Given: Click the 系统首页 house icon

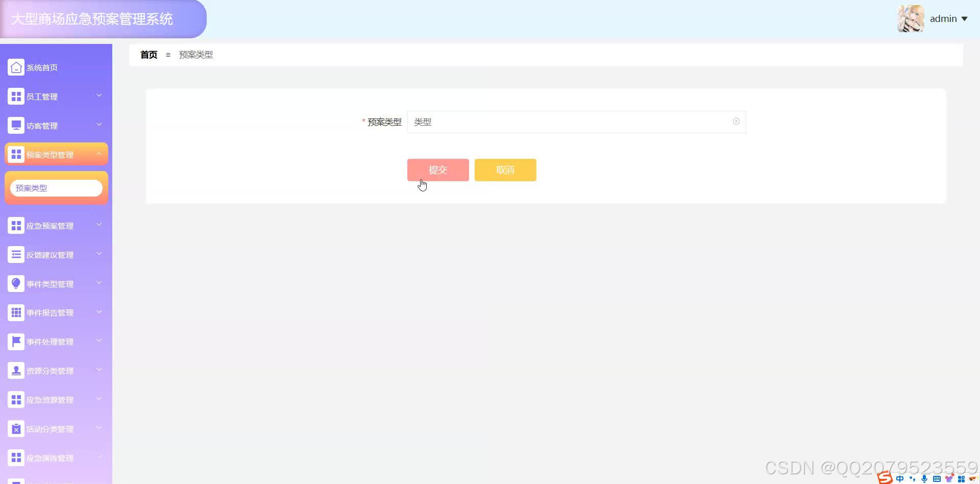Looking at the screenshot, I should [x=16, y=67].
